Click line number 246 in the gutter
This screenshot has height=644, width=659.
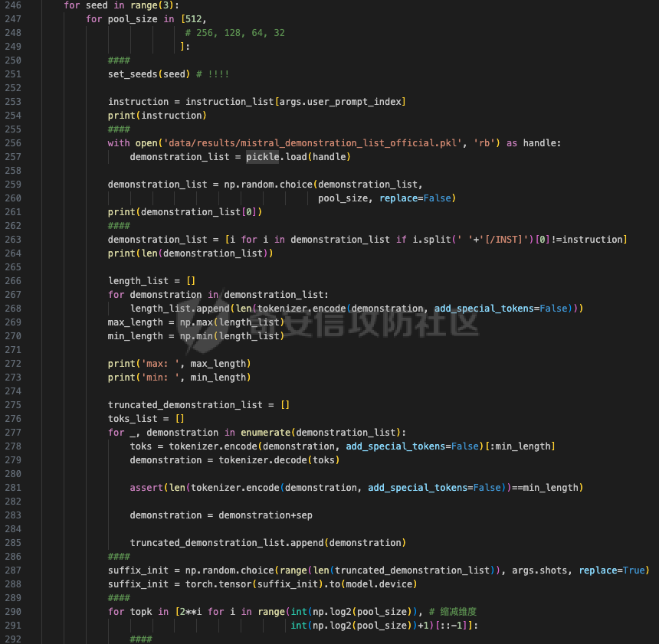point(13,5)
